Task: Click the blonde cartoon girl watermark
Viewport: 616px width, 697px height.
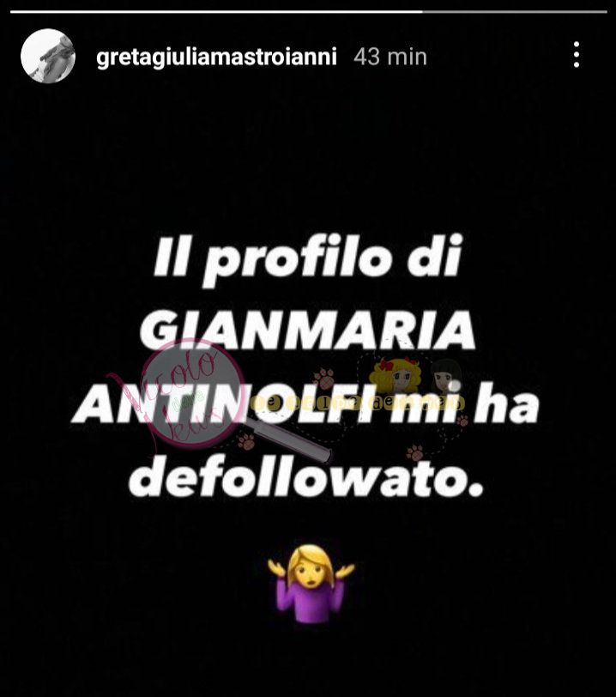Action: point(396,376)
